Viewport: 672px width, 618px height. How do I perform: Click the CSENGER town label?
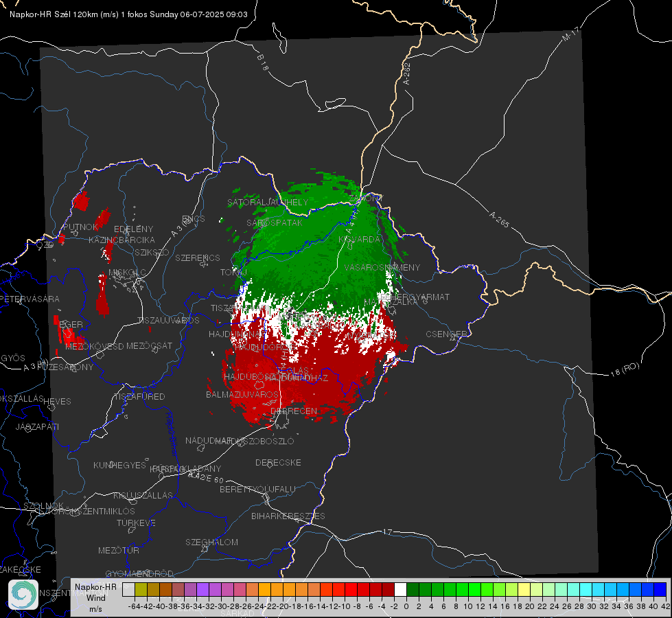(x=446, y=334)
